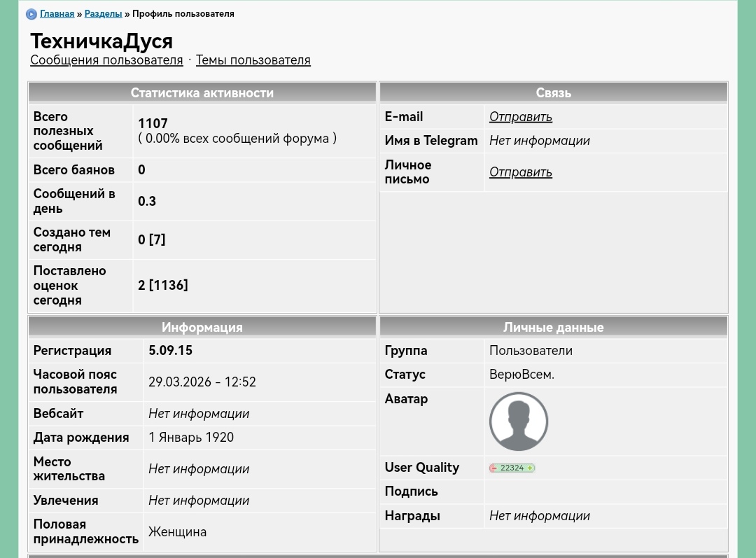Click Нет информации next to Имя в Telegram
Viewport: 756px width, 558px height.
540,140
